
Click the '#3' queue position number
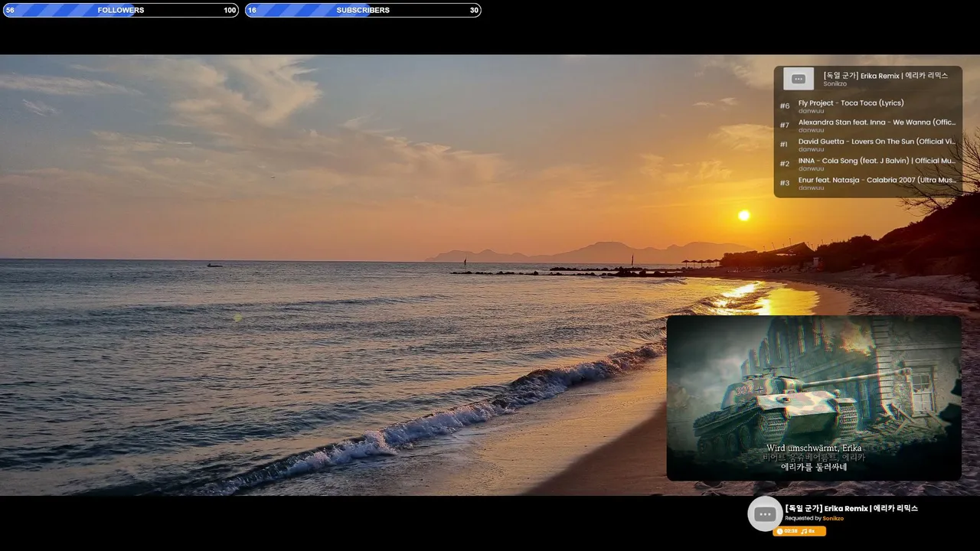coord(785,183)
